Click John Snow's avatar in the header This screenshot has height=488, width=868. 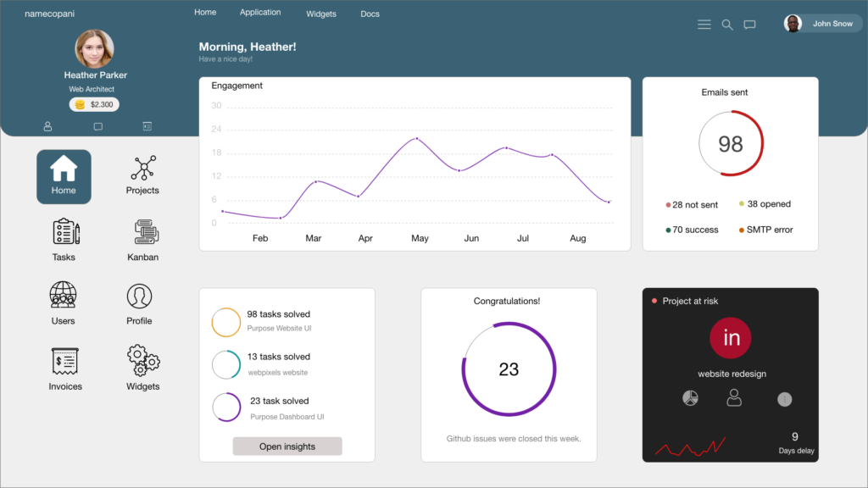click(x=793, y=24)
